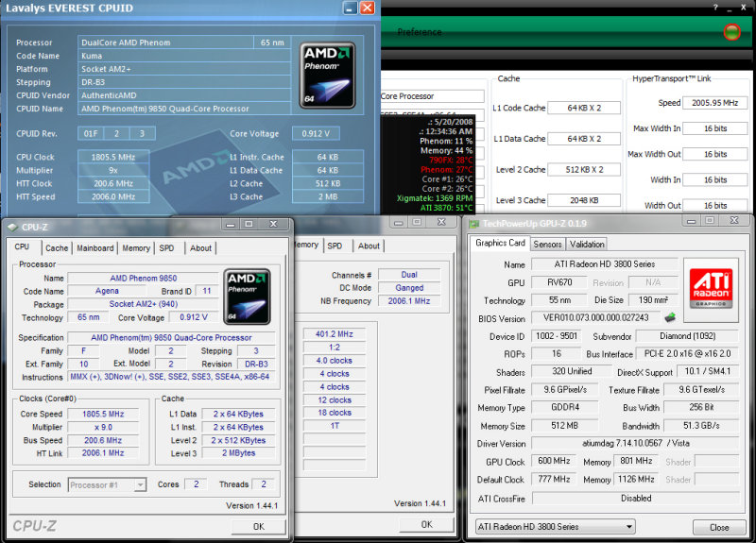Click the Memory Size 512 MB field
The image size is (756, 543).
tap(564, 426)
